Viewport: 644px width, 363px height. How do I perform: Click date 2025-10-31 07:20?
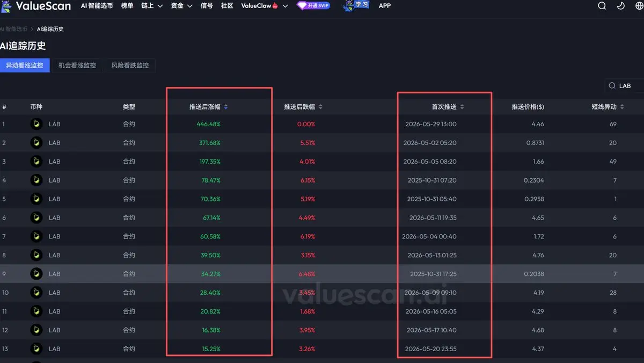click(x=431, y=180)
